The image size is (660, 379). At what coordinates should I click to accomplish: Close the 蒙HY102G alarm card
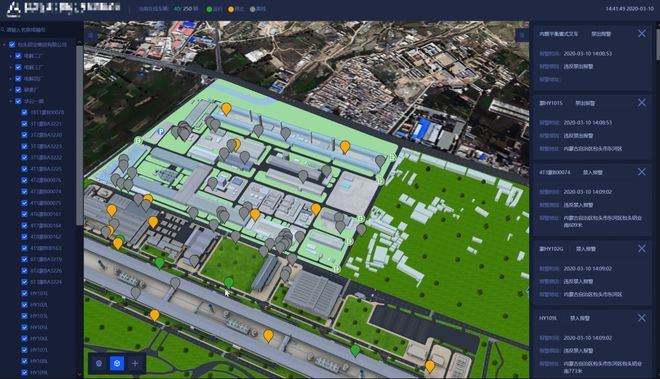(642, 248)
